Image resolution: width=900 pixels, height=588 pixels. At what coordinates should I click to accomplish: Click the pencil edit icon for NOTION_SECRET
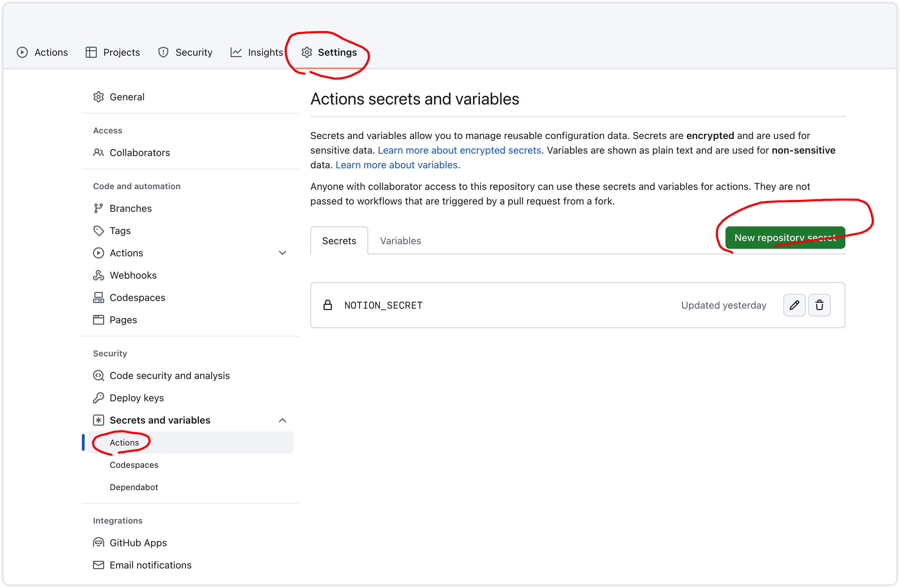[794, 305]
